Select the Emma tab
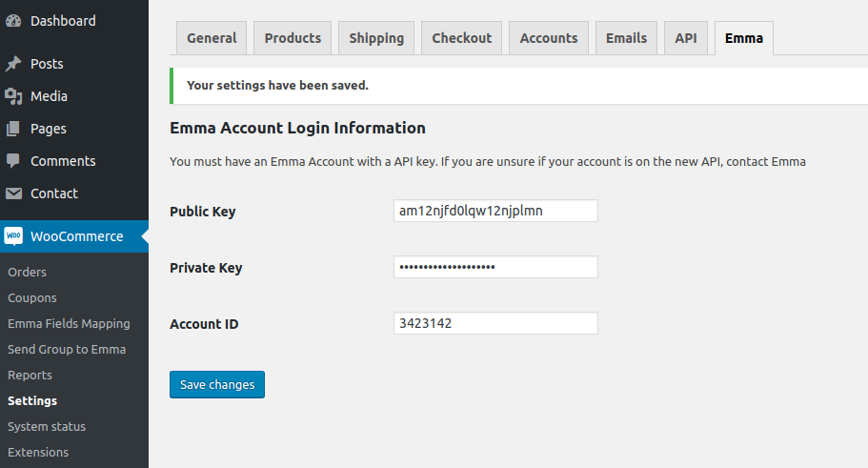The width and height of the screenshot is (868, 468). (744, 38)
